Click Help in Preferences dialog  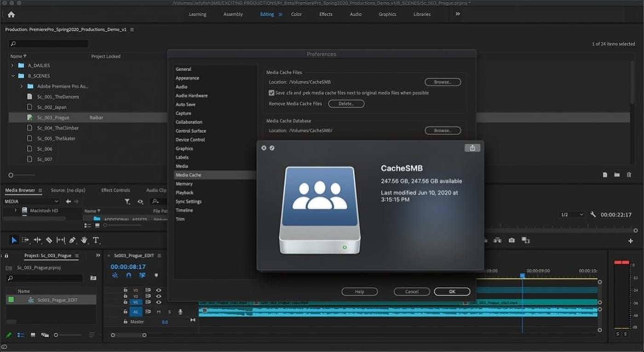pos(360,292)
